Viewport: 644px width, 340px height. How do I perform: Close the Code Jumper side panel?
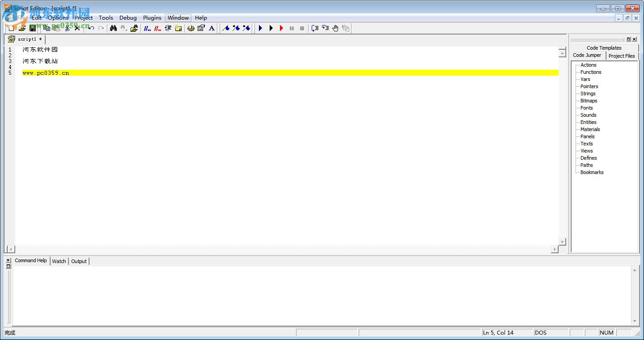coord(634,39)
